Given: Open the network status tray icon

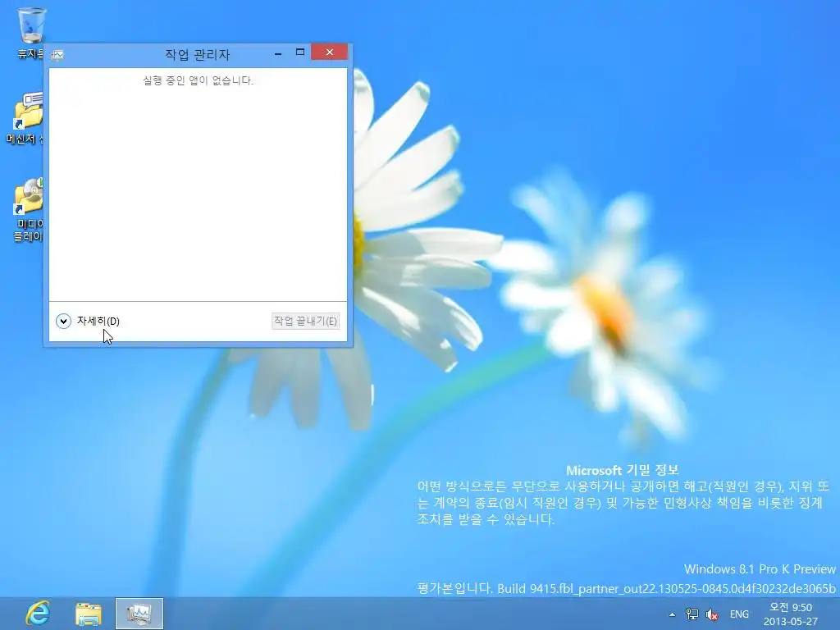Looking at the screenshot, I should (x=692, y=614).
